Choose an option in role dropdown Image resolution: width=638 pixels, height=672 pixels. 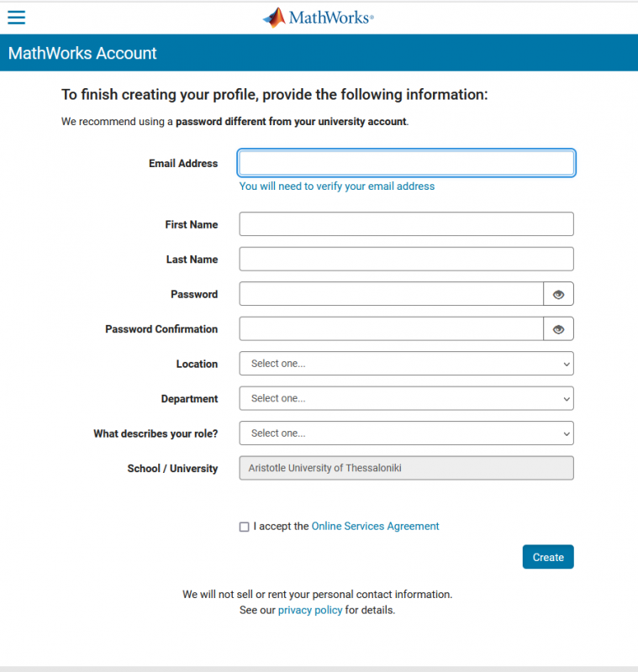coord(406,433)
